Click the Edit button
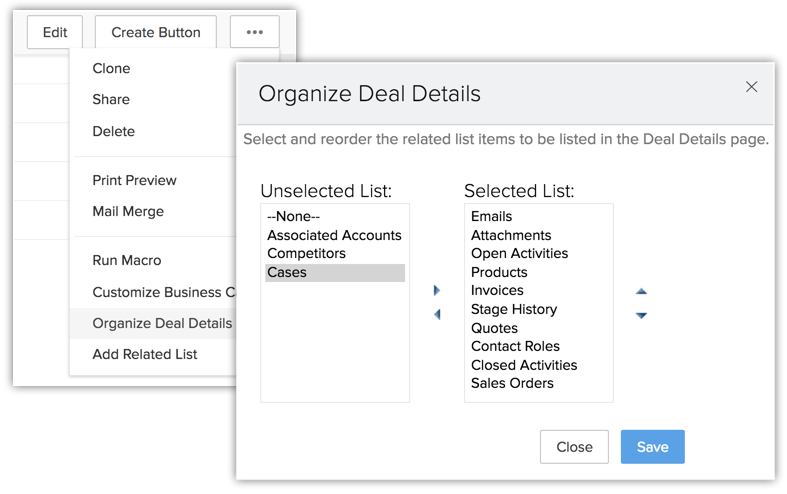 (55, 32)
